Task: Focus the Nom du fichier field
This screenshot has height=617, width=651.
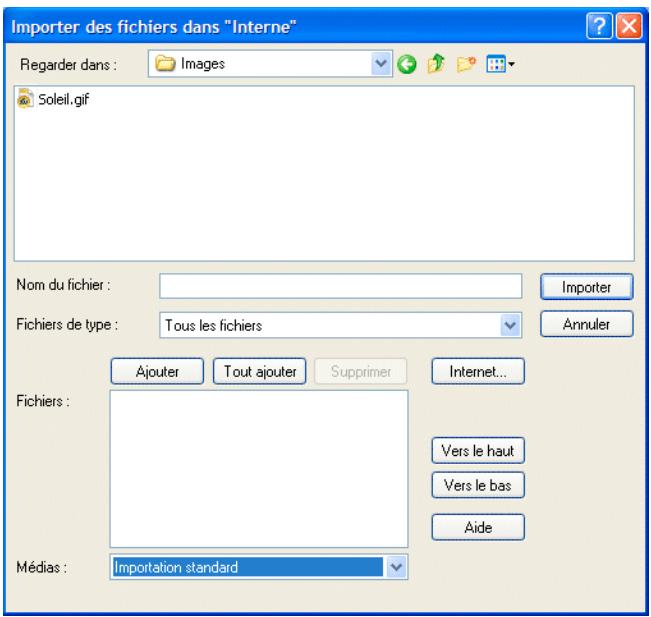Action: [340, 286]
